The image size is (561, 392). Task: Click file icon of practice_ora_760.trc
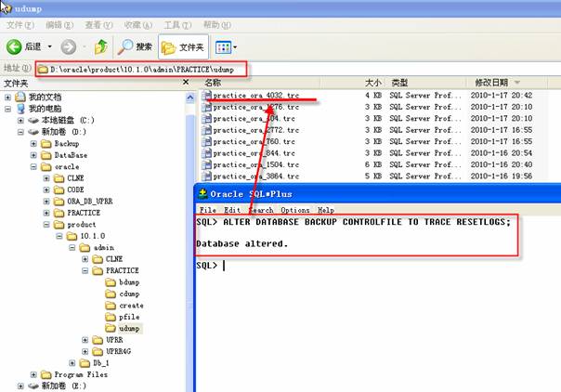click(x=207, y=141)
